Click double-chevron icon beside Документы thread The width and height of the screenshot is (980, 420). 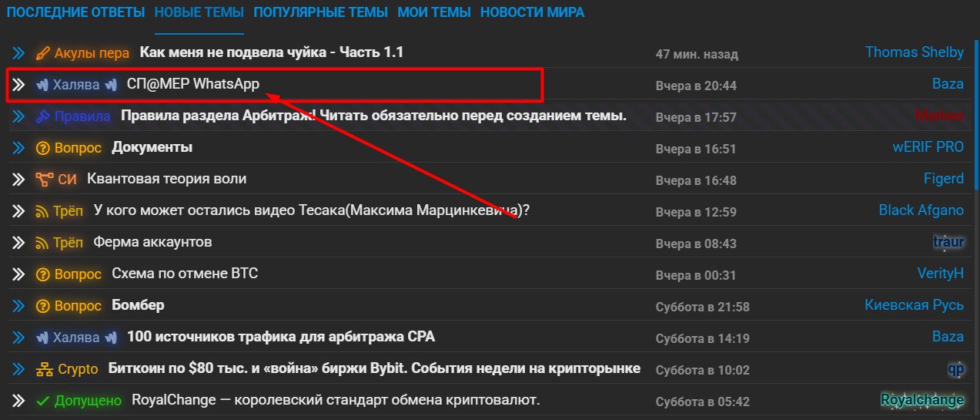point(18,148)
